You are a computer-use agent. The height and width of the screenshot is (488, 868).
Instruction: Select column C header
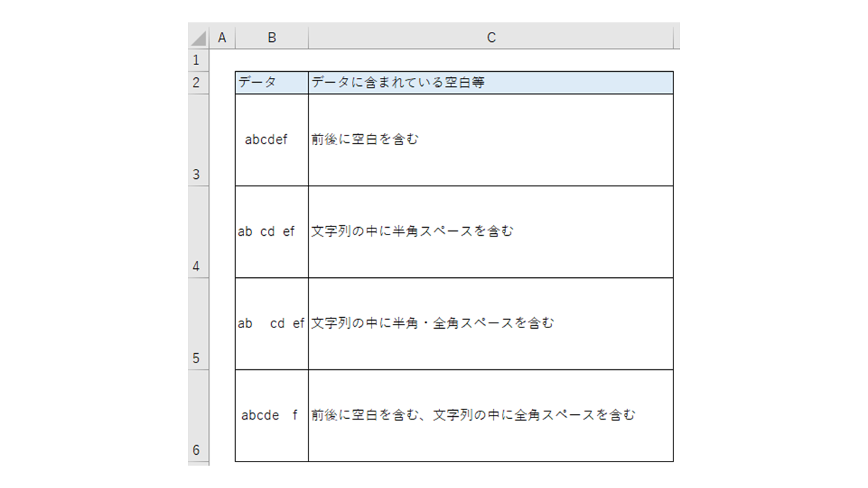click(x=492, y=38)
